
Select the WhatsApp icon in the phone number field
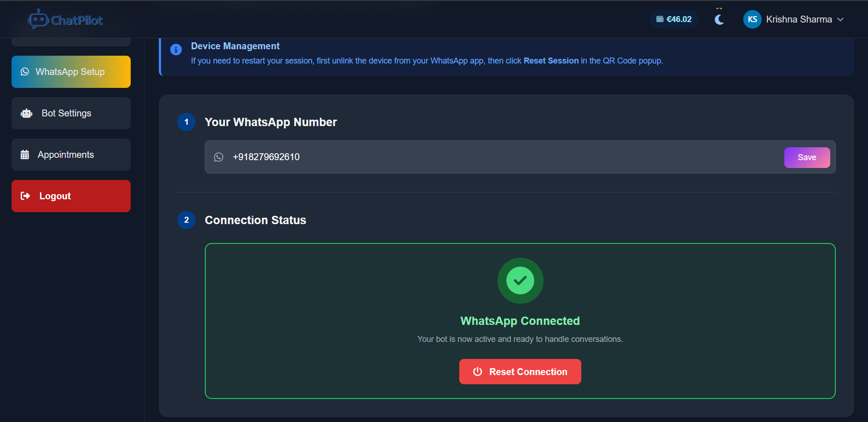pyautogui.click(x=219, y=157)
